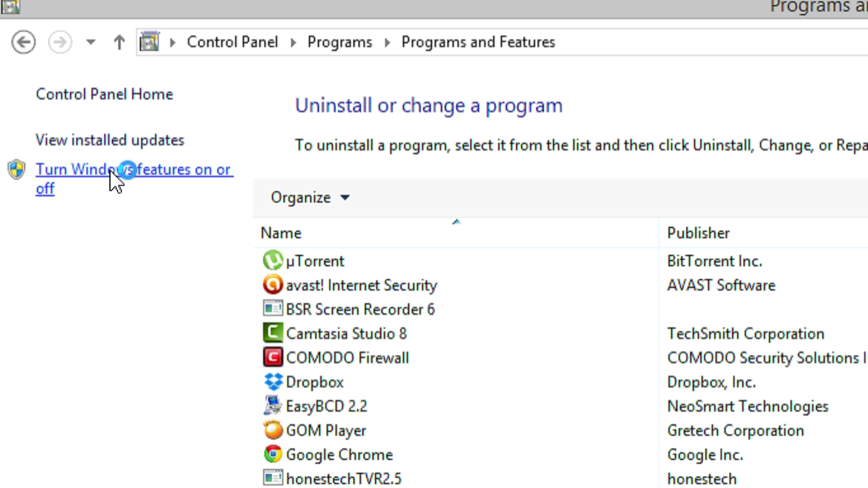The height and width of the screenshot is (488, 868).
Task: Click publisher NeoSmart Technologies
Action: [748, 406]
